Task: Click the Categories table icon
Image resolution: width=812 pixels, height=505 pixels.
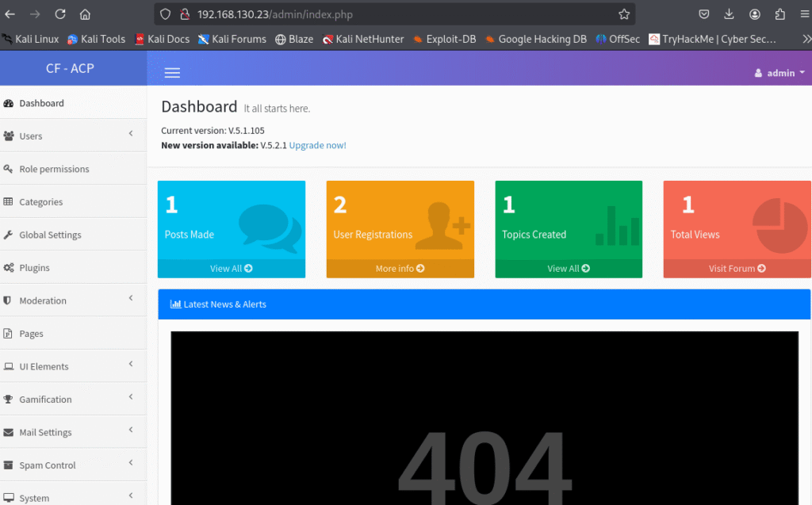Action: (x=9, y=202)
